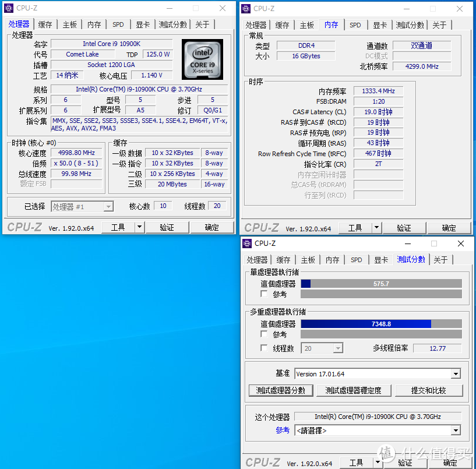Open 主板 tab in memory window
Image resolution: width=476 pixels, height=469 pixels.
[x=306, y=25]
